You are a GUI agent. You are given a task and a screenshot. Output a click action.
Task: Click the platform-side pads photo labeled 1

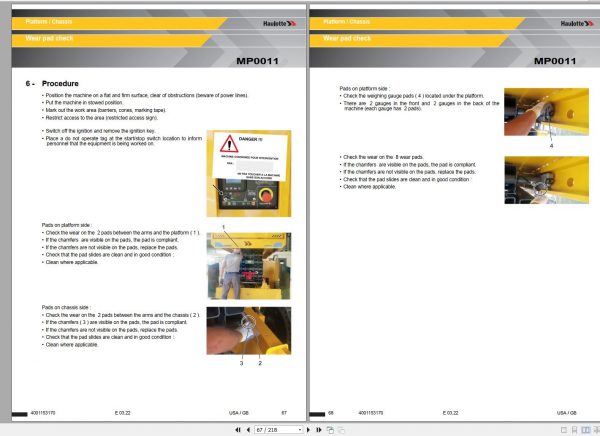(x=249, y=265)
